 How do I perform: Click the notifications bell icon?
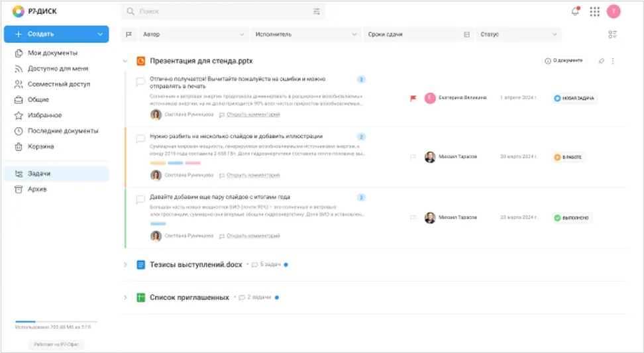click(575, 11)
